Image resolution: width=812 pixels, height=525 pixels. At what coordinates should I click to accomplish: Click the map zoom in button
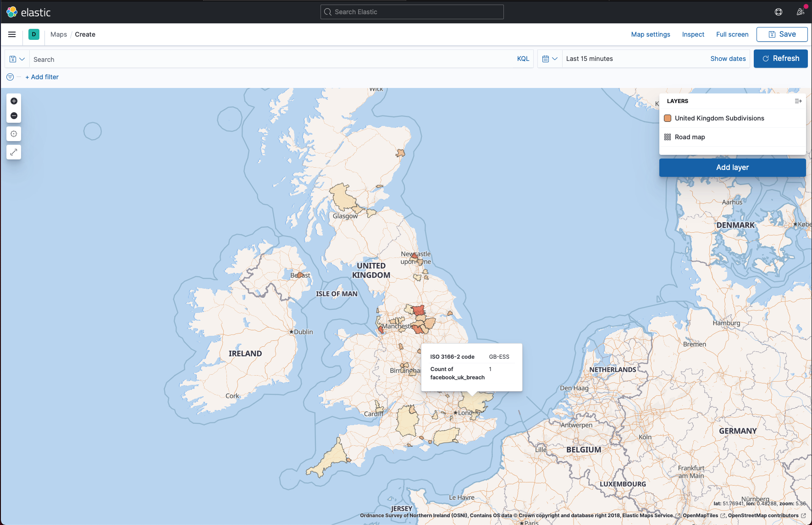(14, 101)
